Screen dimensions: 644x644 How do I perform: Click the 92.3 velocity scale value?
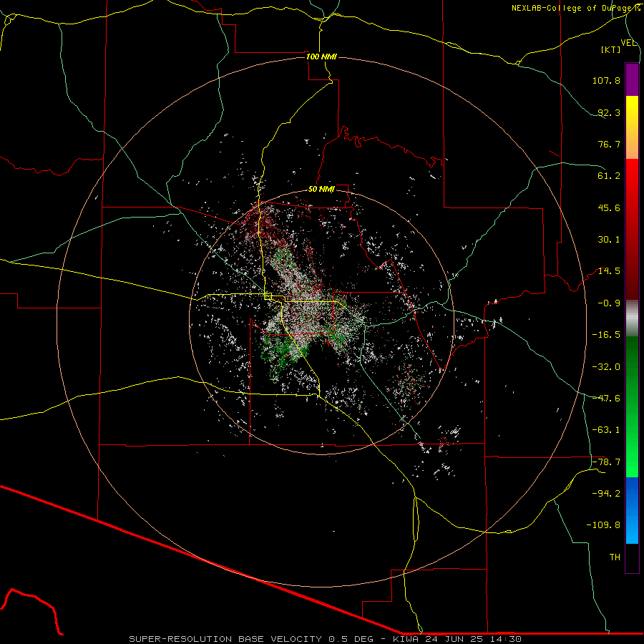[x=609, y=112]
